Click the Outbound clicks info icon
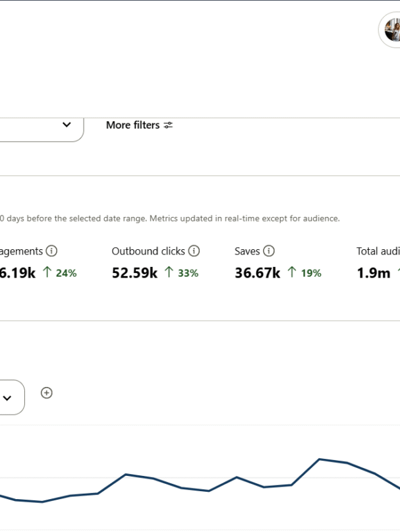400x532 pixels. coord(194,251)
